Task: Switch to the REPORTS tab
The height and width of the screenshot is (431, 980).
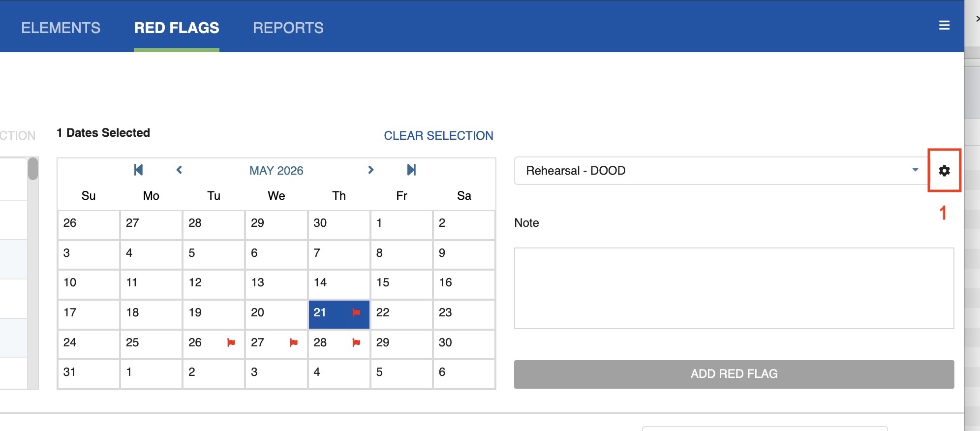Action: click(x=288, y=28)
